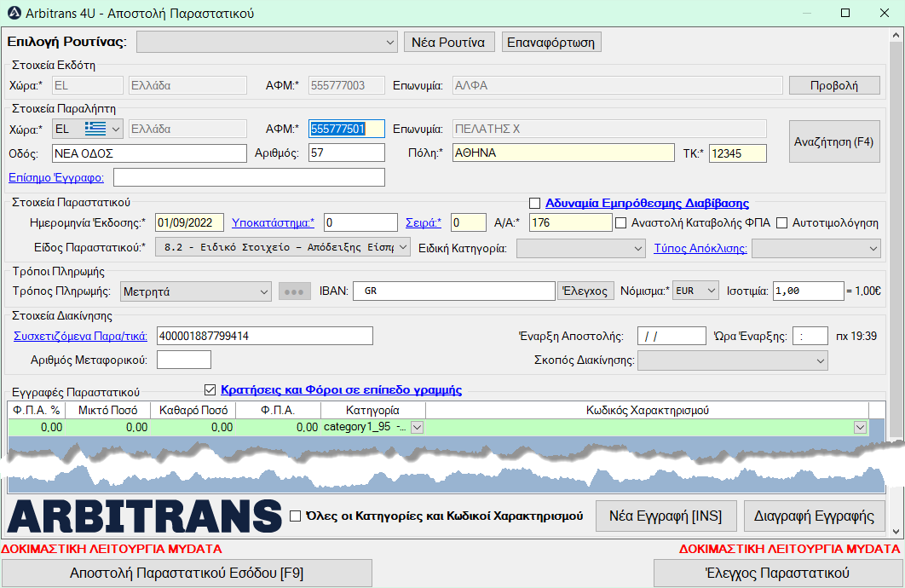
Task: Click the Ημερομηνία Έκδοσης field 01/09/2022
Action: (x=191, y=222)
